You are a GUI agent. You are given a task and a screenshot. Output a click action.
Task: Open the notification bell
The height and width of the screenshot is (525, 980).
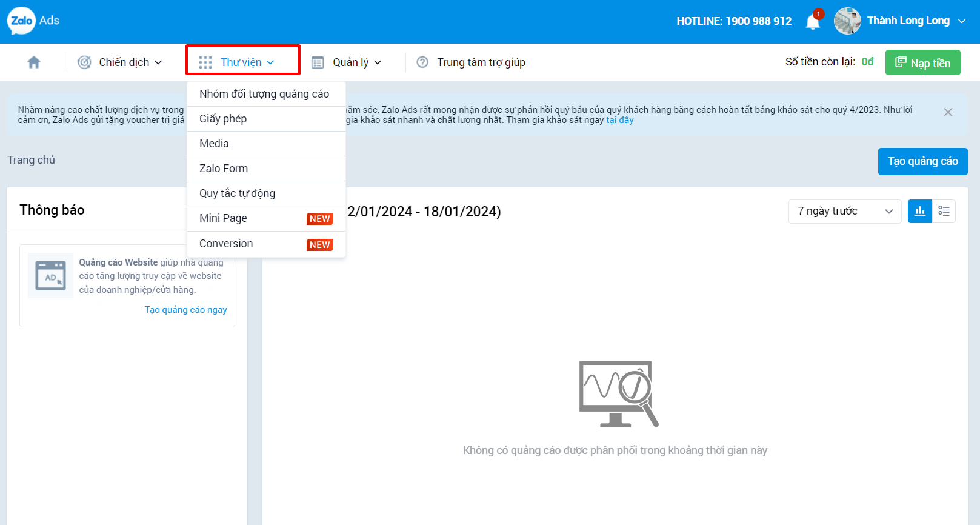[x=813, y=22]
